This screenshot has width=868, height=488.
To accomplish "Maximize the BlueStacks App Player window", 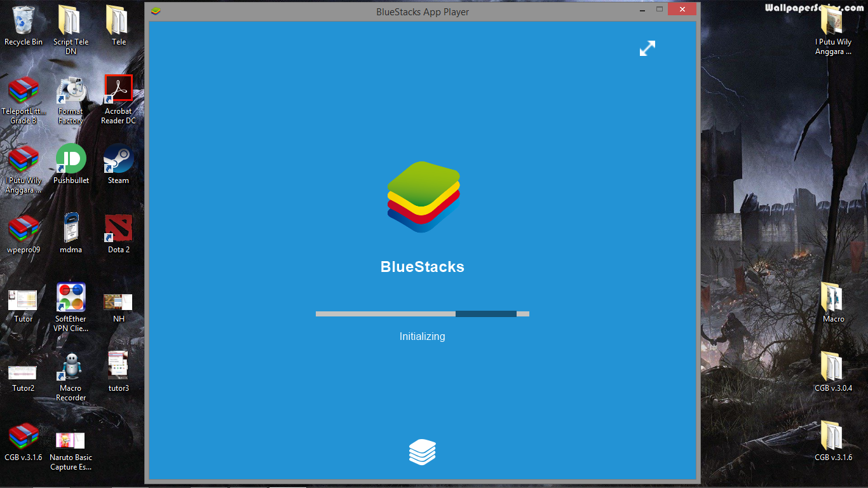I will (660, 10).
